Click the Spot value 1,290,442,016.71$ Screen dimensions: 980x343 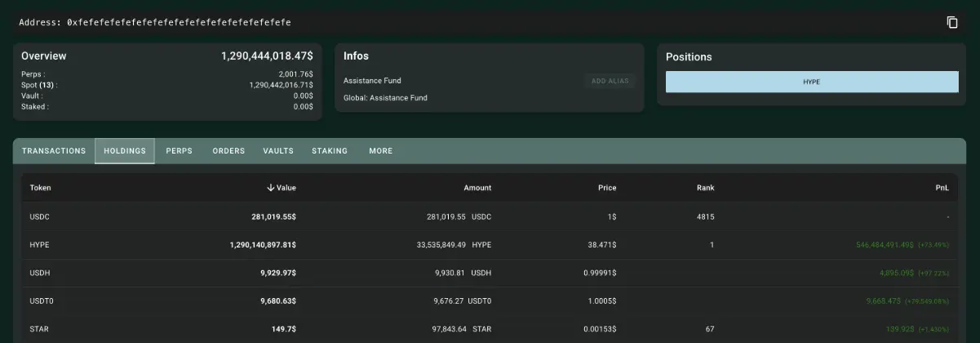tap(281, 85)
